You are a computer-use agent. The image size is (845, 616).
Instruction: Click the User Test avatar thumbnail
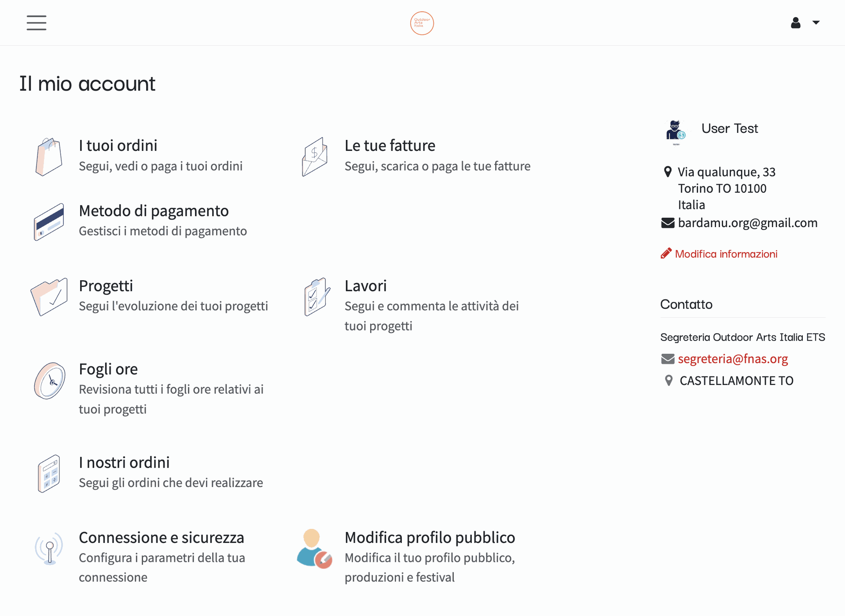coord(676,132)
